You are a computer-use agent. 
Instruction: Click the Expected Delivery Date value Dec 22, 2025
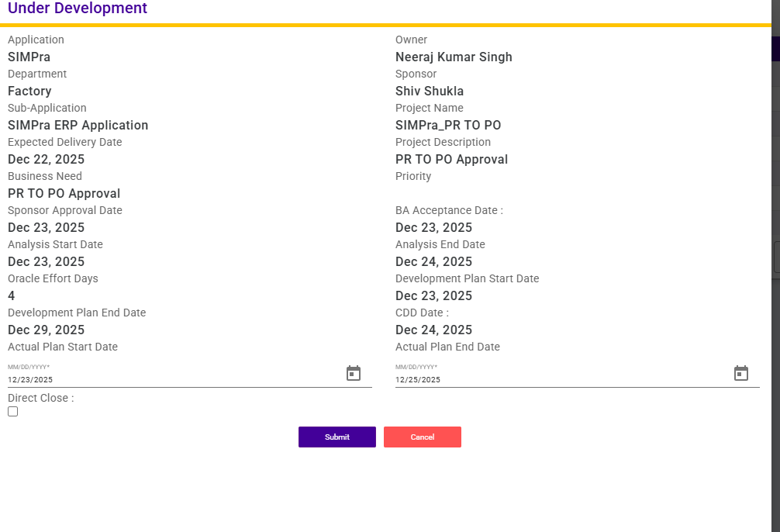point(47,159)
